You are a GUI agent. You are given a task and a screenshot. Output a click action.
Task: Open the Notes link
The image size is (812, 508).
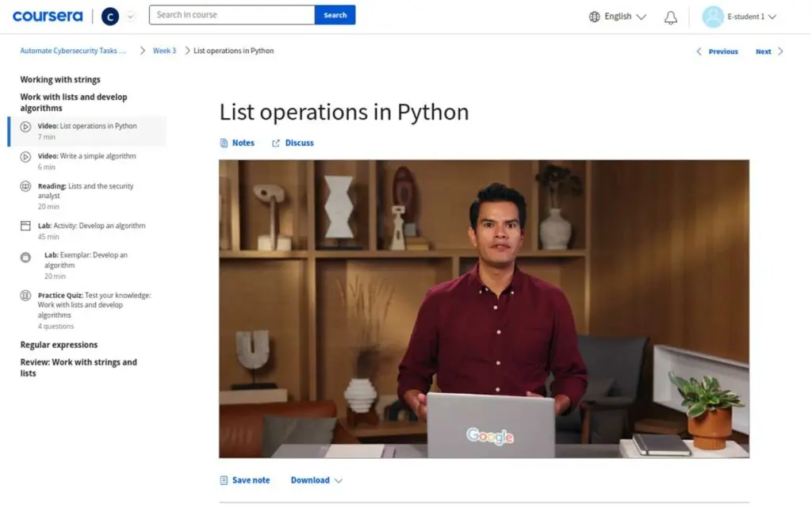click(243, 143)
